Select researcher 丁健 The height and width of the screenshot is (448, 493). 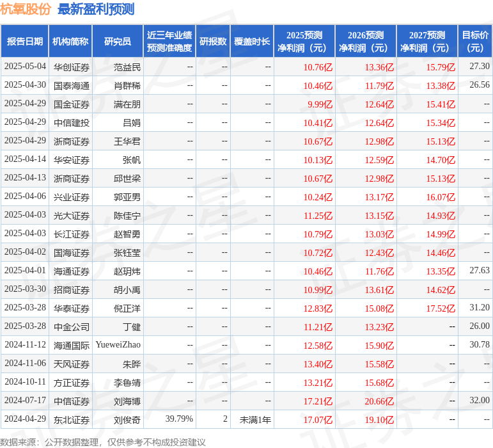(x=132, y=327)
